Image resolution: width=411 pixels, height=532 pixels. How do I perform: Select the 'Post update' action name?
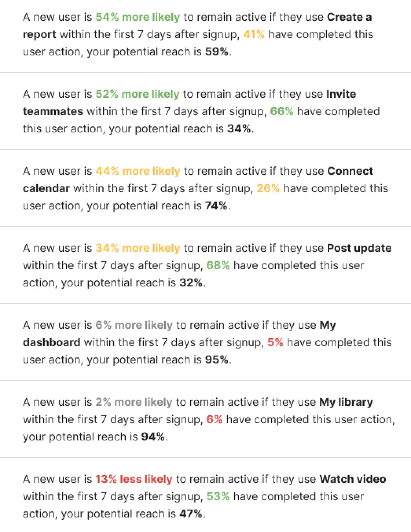pyautogui.click(x=359, y=248)
